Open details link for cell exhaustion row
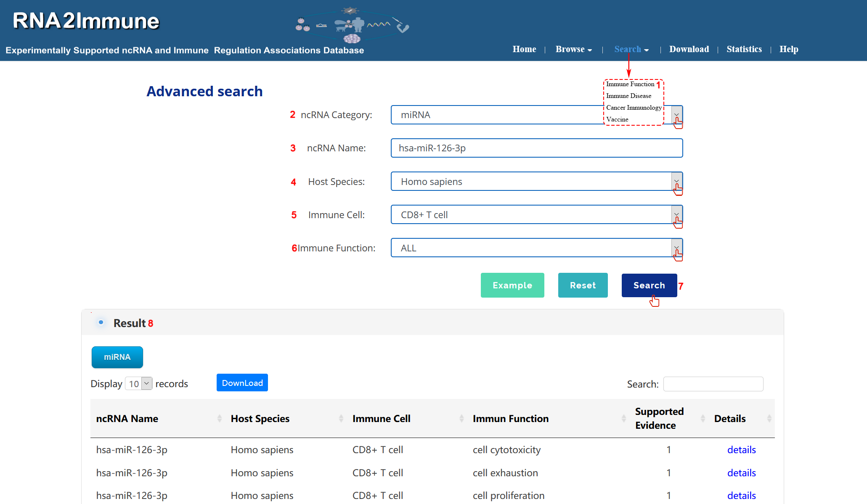The height and width of the screenshot is (504, 867). click(x=741, y=472)
